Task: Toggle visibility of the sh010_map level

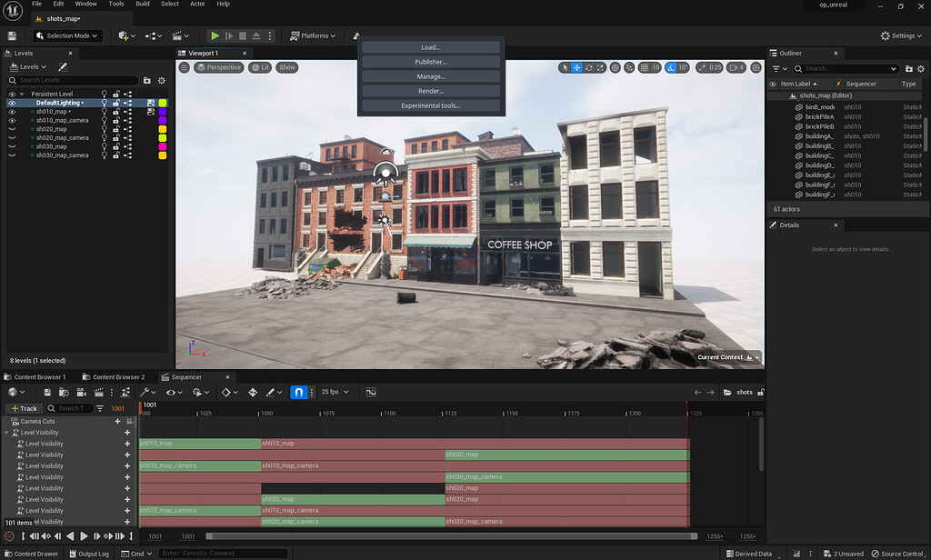Action: (11, 112)
